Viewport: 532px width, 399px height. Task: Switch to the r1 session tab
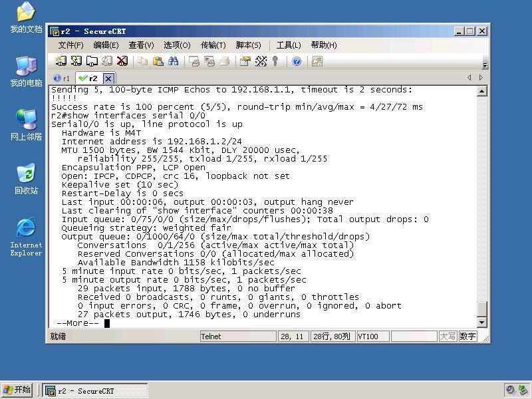pos(62,78)
